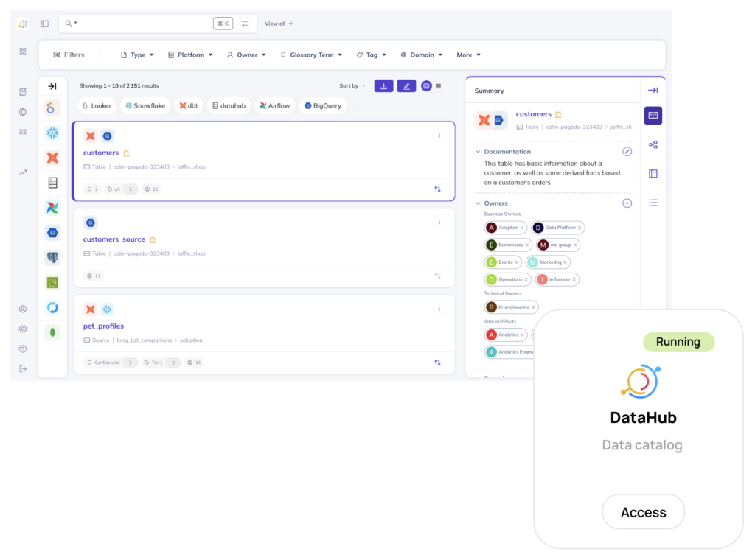Toggle the navigation sidebar panel icon
Viewport: 755px width, 560px height.
coord(45,23)
